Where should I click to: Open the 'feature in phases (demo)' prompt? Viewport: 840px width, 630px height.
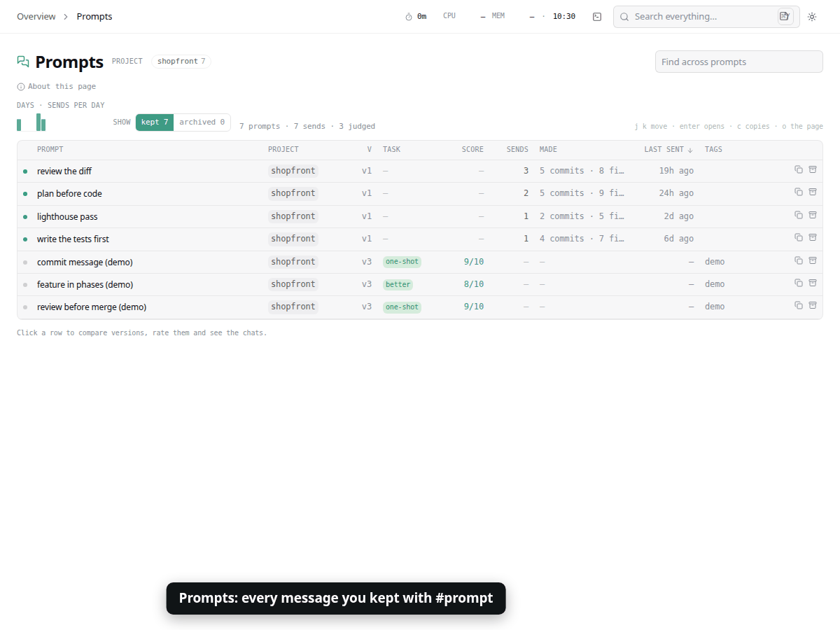pyautogui.click(x=420, y=284)
